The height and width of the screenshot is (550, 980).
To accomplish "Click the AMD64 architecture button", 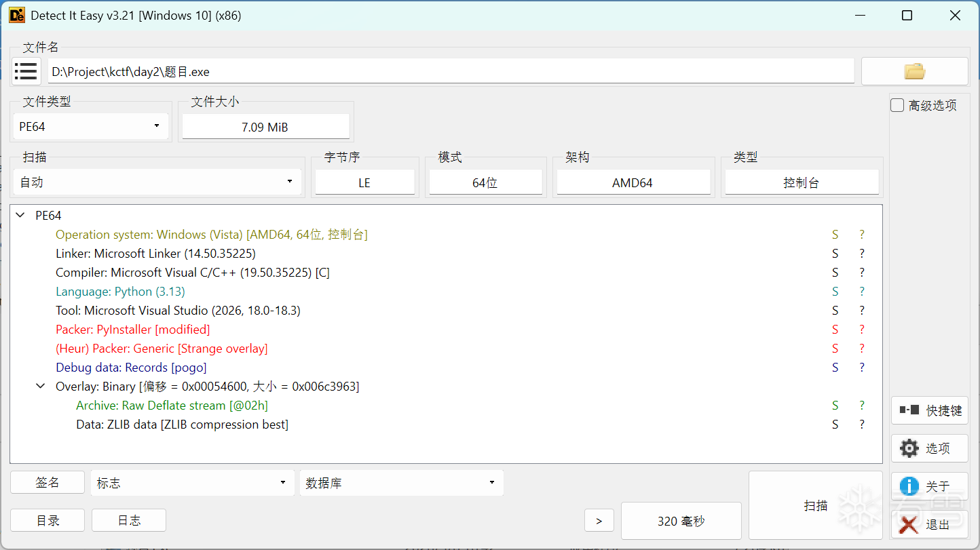I will [x=633, y=182].
